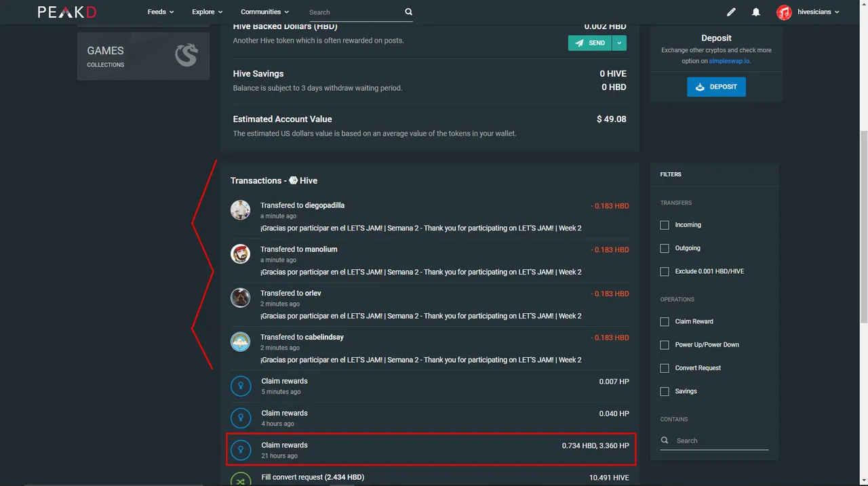Open cabelindsay's avatar

click(240, 342)
